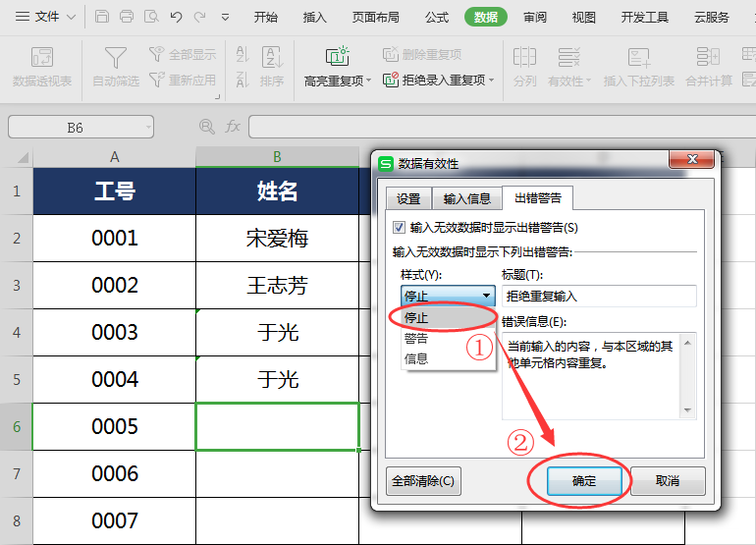This screenshot has width=756, height=545.
Task: Click the 自动筛选 funnel icon
Action: coord(116,57)
